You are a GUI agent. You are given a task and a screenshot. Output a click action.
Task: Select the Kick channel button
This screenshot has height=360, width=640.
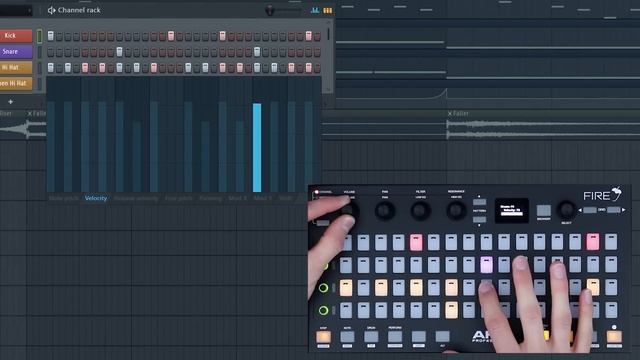click(16, 36)
